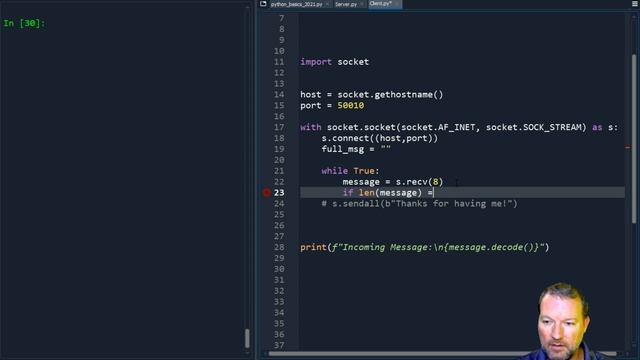The image size is (640, 360).
Task: Click the In [30]: console prompt
Action: 24,23
